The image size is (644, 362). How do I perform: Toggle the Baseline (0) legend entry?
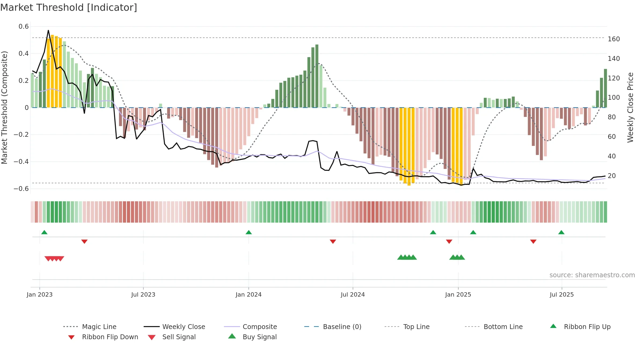(x=333, y=327)
